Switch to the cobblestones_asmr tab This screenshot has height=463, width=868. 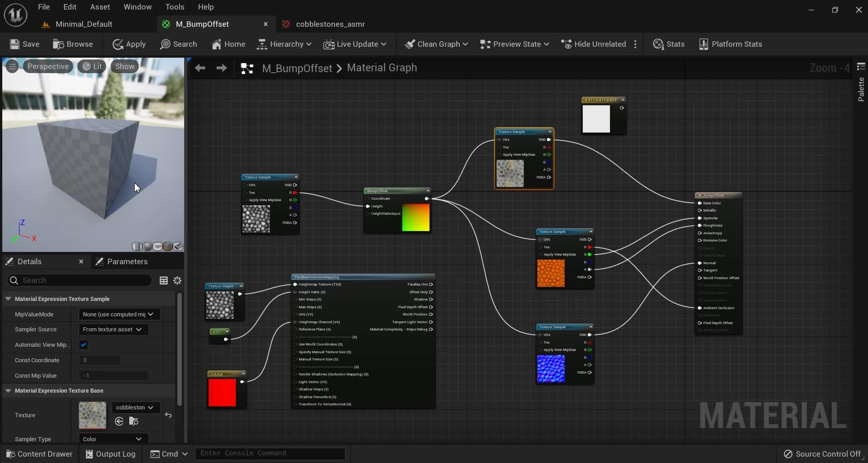(330, 24)
